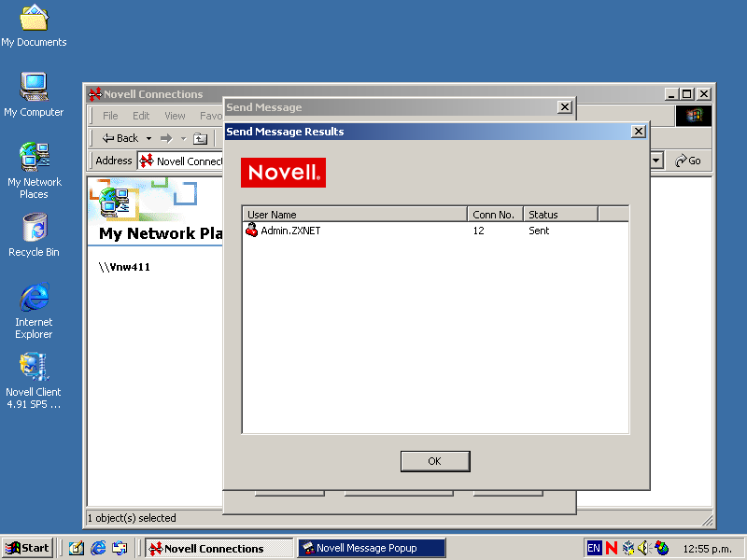Screen dimensions: 747x560
Task: Select the Admin.ZXNET row text
Action: (290, 231)
